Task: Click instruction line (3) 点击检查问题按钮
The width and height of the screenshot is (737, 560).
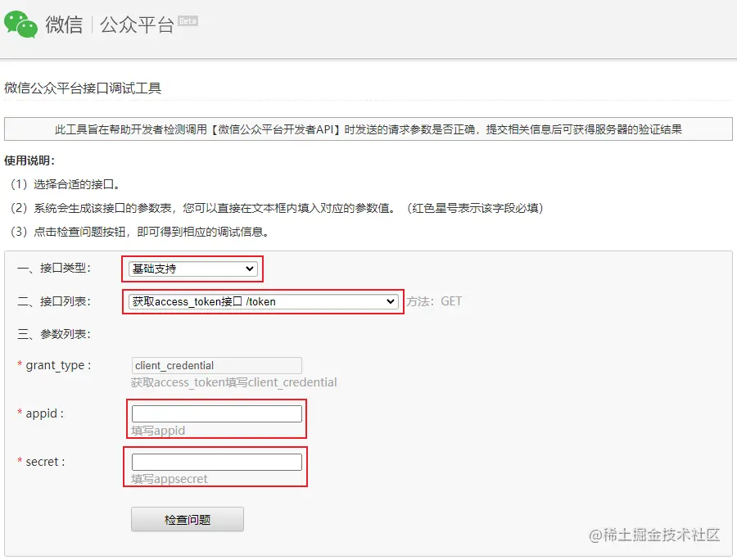Action: coord(140,232)
